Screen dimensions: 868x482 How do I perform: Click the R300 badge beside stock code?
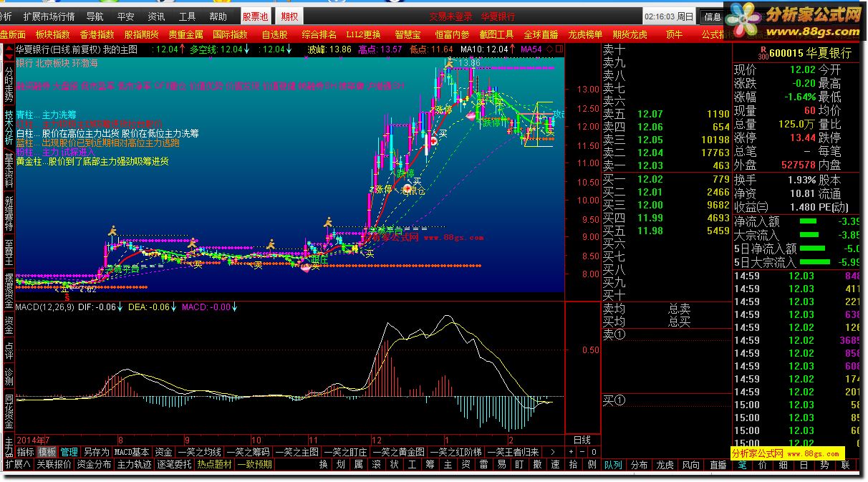[x=763, y=53]
